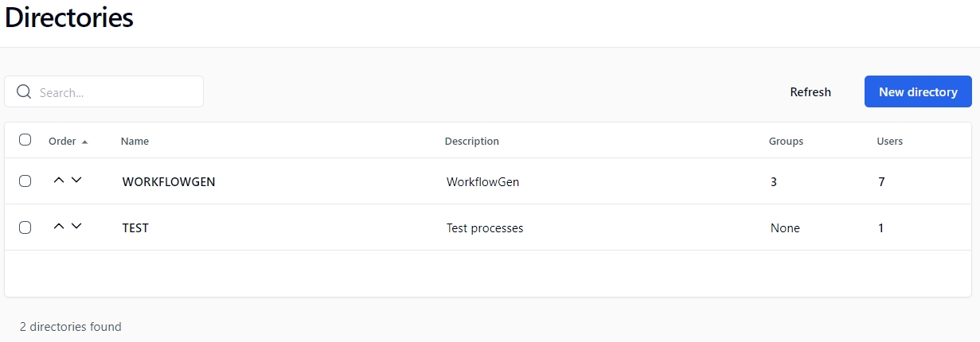Click the search magnifier icon
Screen dimensions: 980x342
[23, 92]
